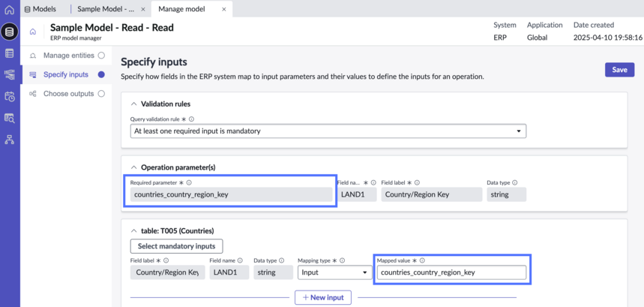Click info icon next to Mapped value
This screenshot has height=307, width=644.
(422, 260)
